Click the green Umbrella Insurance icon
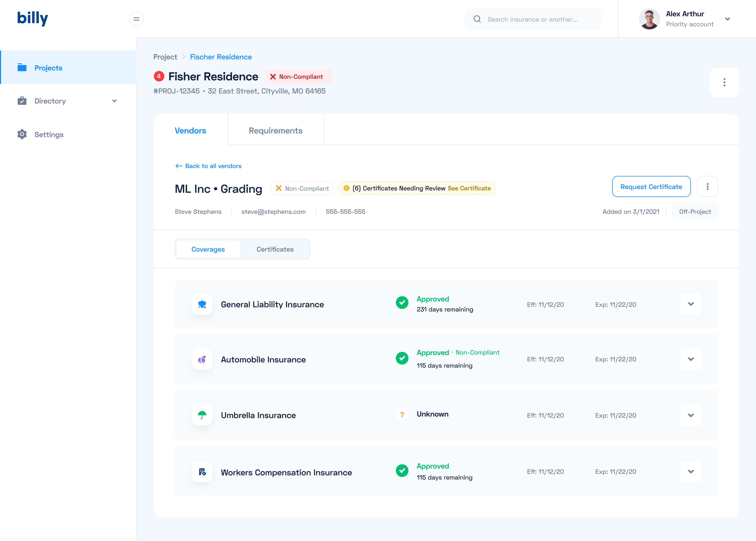Screen dimensions: 756x541 click(x=202, y=415)
